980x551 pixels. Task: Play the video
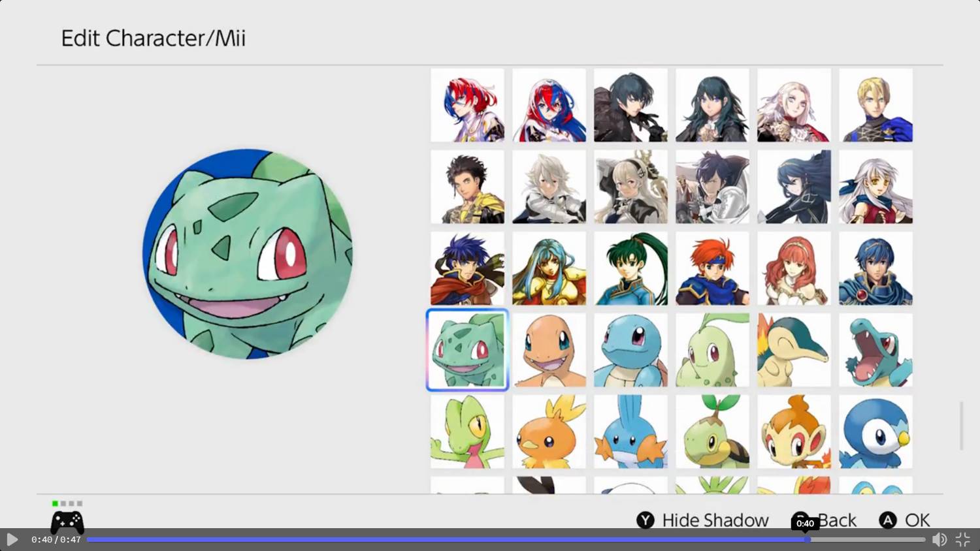pyautogui.click(x=12, y=539)
